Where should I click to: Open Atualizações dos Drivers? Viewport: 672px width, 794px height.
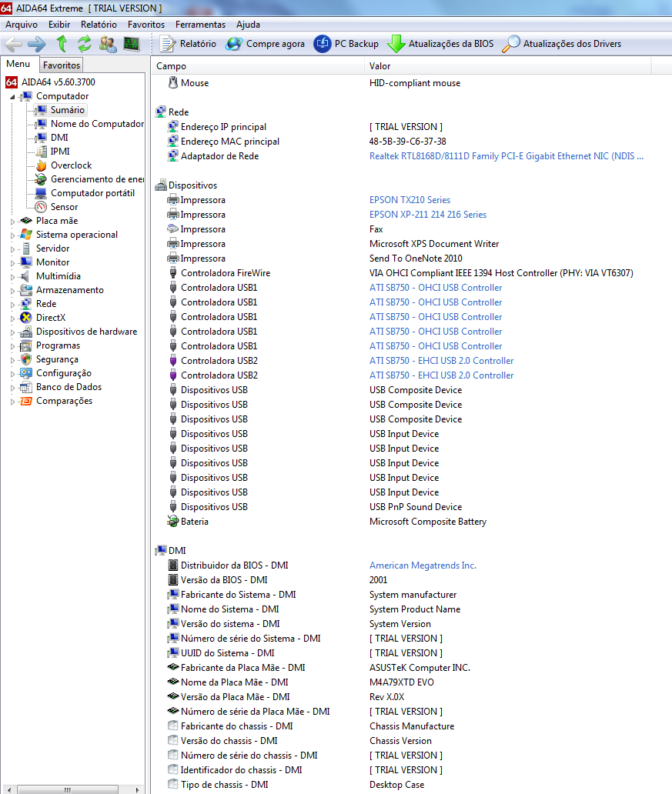click(561, 44)
